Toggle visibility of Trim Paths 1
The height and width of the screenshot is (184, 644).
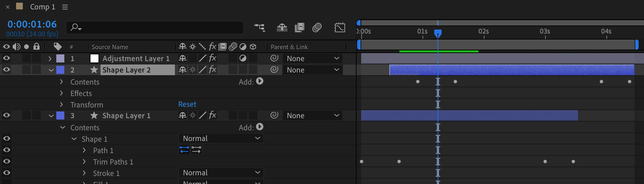[x=6, y=162]
